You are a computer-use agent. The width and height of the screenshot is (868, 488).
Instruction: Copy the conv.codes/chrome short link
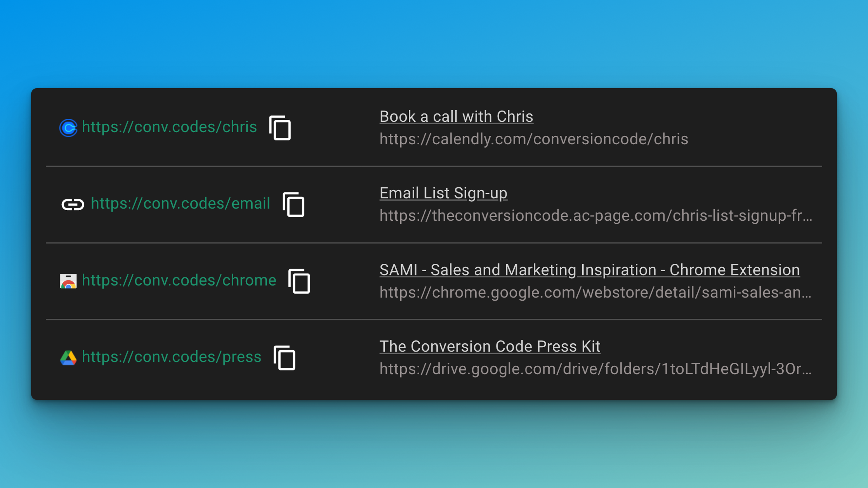point(299,281)
